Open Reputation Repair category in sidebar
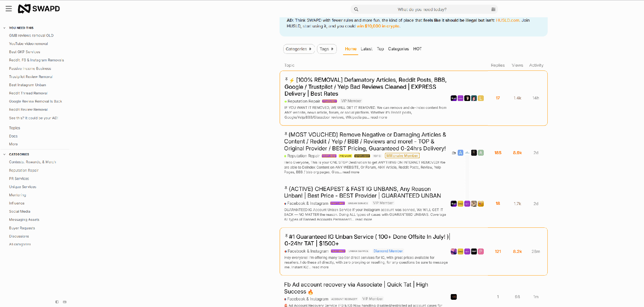The width and height of the screenshot is (644, 307). click(24, 170)
